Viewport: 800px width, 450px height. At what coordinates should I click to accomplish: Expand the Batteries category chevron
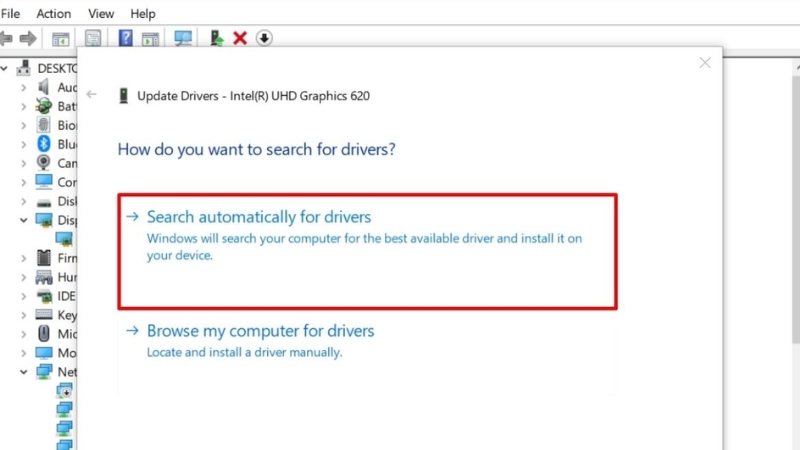(x=23, y=107)
